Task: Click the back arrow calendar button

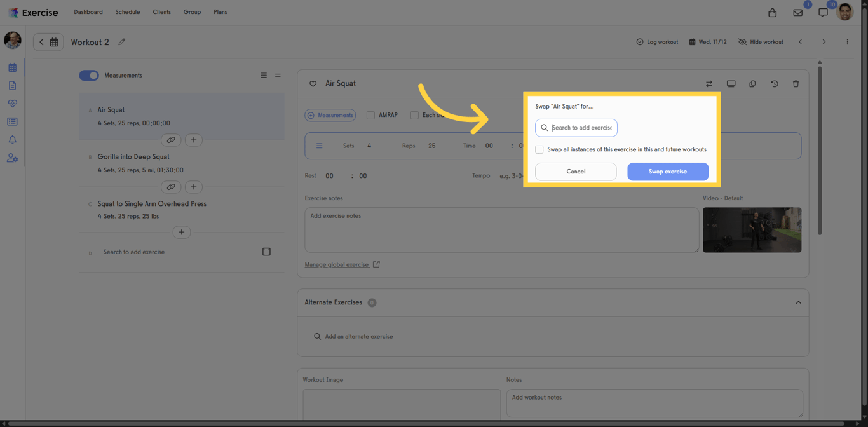Action: pos(48,42)
